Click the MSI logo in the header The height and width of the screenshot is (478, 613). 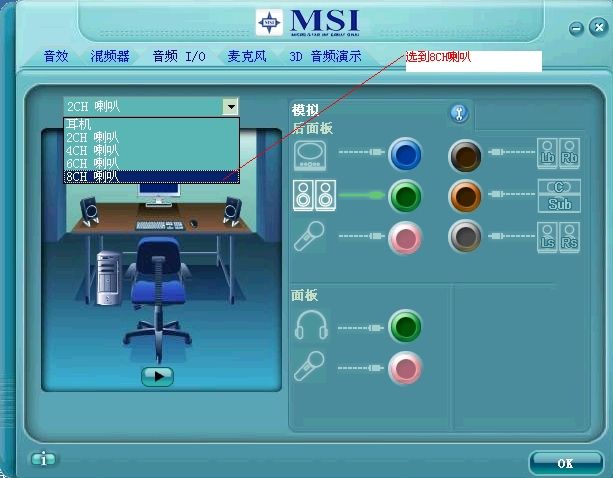pyautogui.click(x=308, y=23)
